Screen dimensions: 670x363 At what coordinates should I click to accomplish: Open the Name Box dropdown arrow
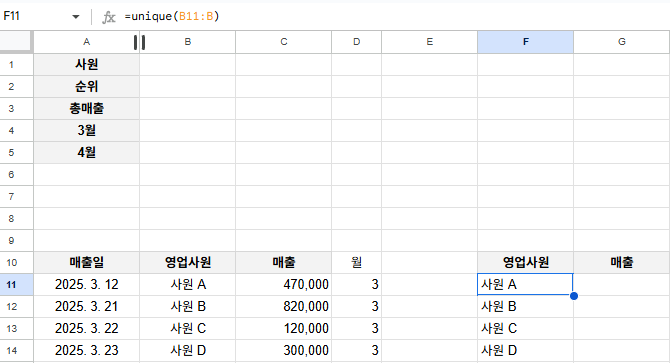(x=76, y=17)
